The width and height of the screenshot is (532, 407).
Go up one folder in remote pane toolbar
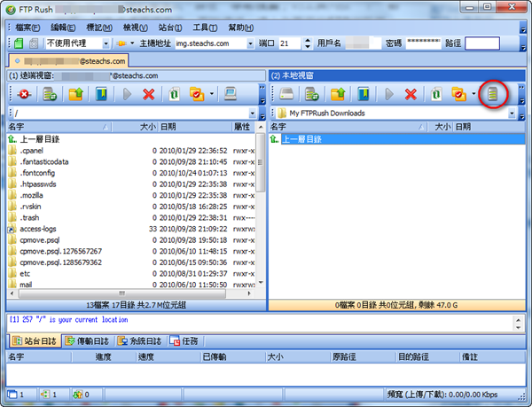75,94
